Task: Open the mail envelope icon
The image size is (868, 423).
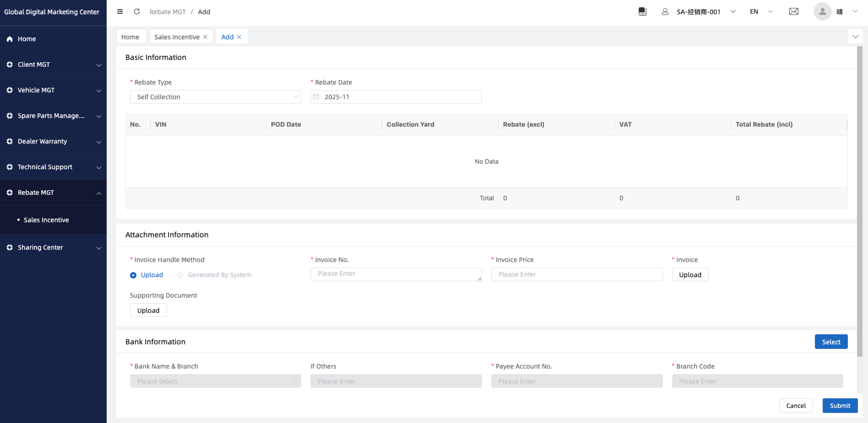Action: pos(794,12)
